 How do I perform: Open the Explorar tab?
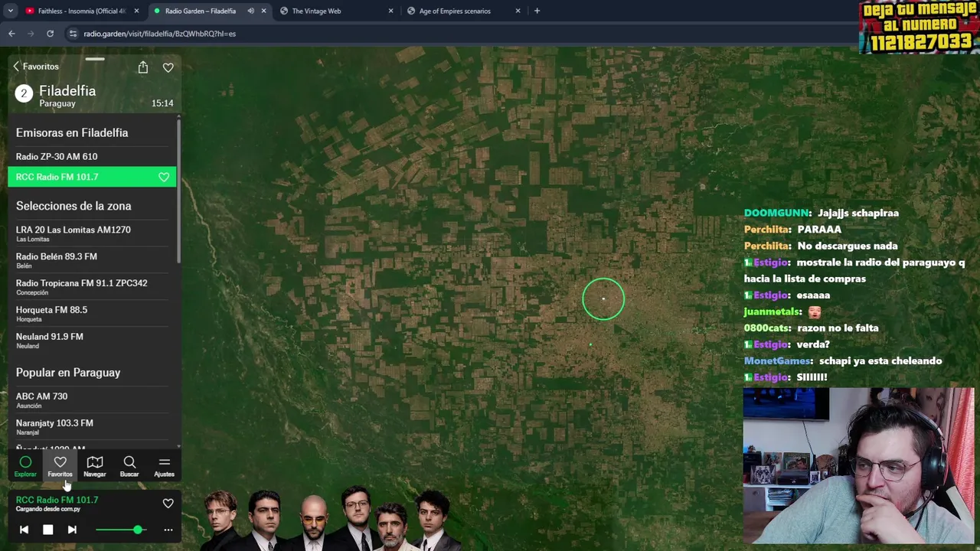[25, 466]
